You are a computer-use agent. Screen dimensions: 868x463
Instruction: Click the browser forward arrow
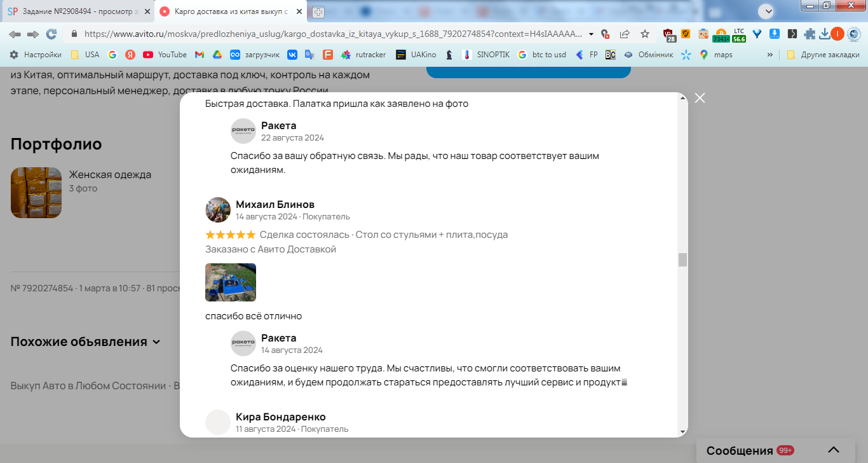[x=33, y=34]
